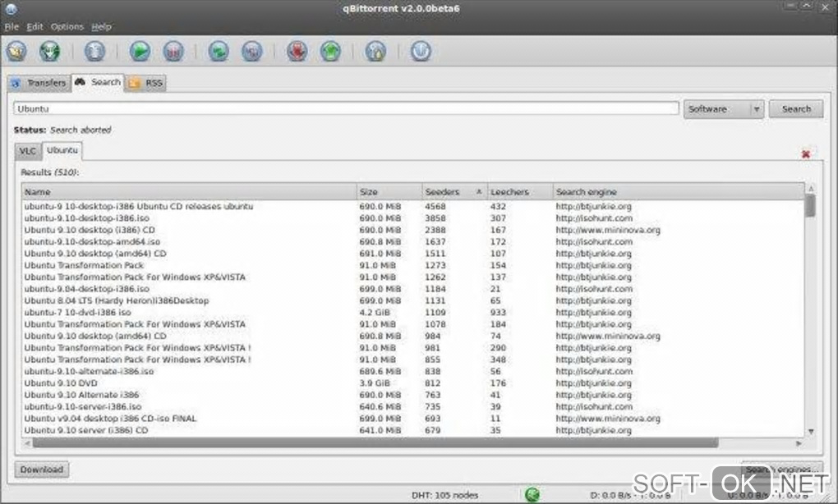Click the '3.9 GiB' size cell
The image size is (838, 504).
click(375, 383)
